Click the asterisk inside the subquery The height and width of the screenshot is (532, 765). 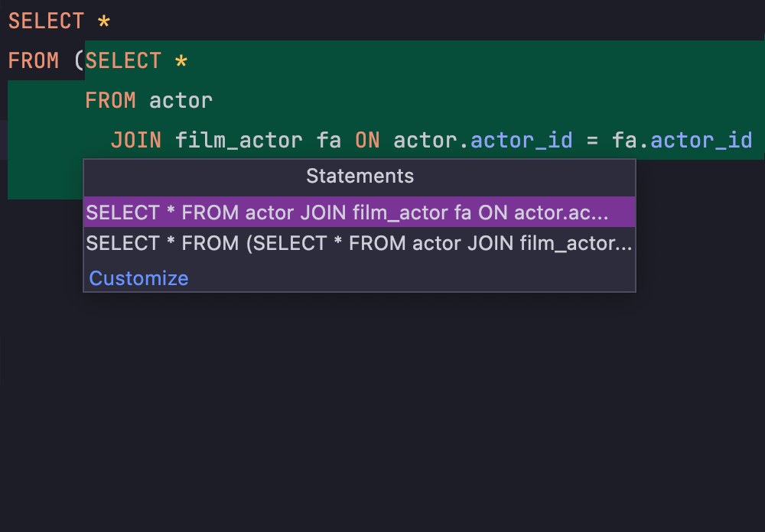tap(181, 61)
